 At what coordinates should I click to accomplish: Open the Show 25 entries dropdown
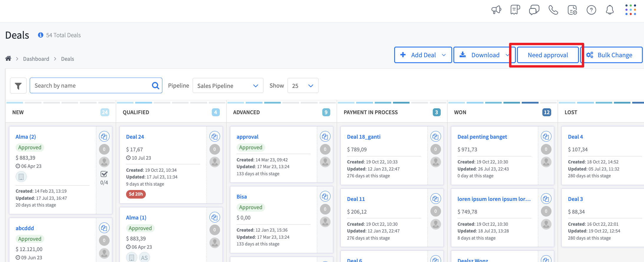(303, 86)
